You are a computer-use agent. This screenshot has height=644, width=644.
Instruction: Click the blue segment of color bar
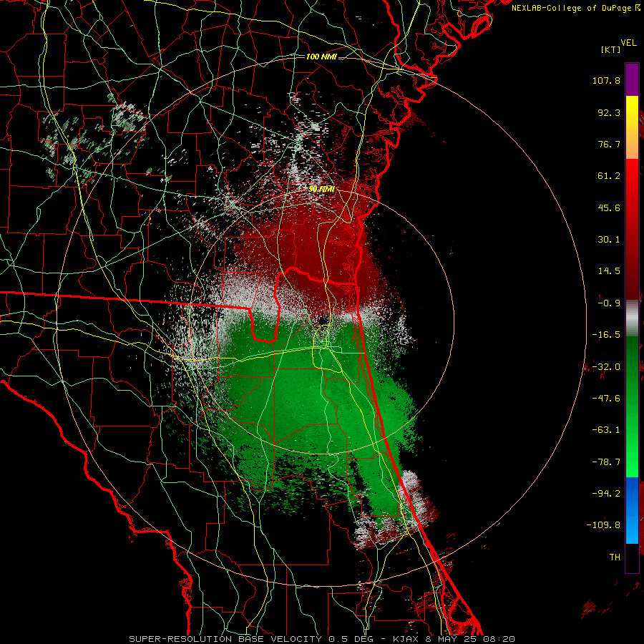tap(632, 510)
